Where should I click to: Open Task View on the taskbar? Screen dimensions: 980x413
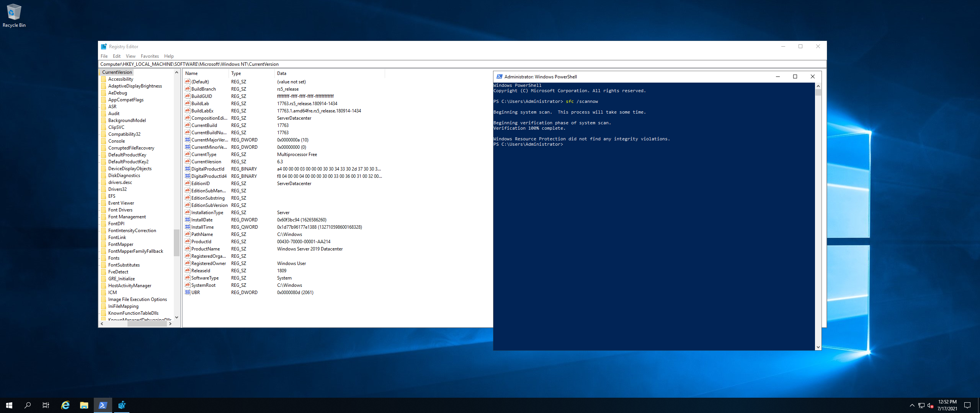(46, 405)
